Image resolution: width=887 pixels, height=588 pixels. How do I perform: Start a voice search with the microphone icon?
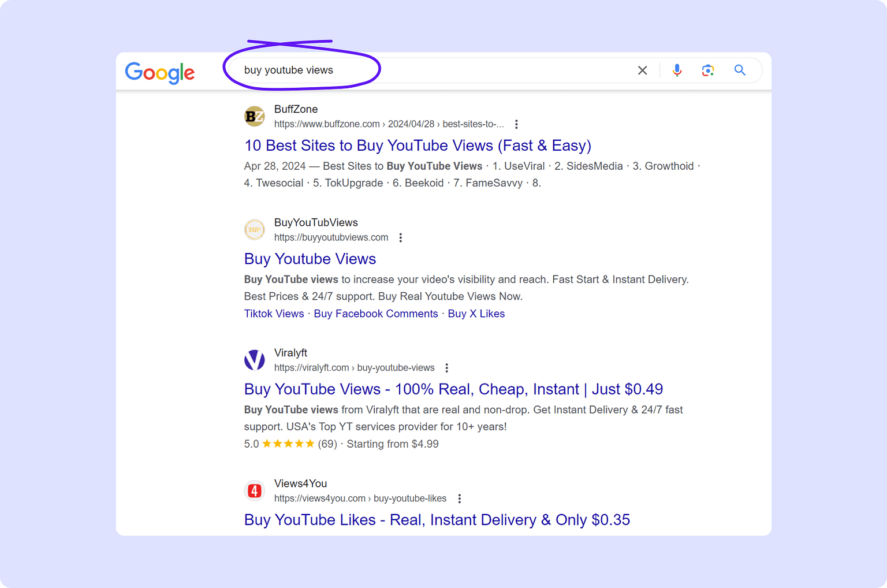tap(677, 70)
